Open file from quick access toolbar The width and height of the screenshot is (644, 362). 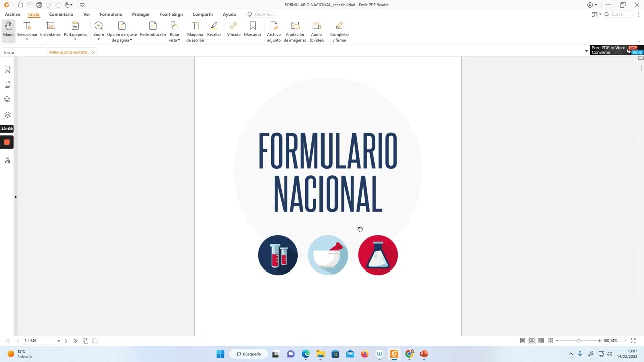coord(20,5)
